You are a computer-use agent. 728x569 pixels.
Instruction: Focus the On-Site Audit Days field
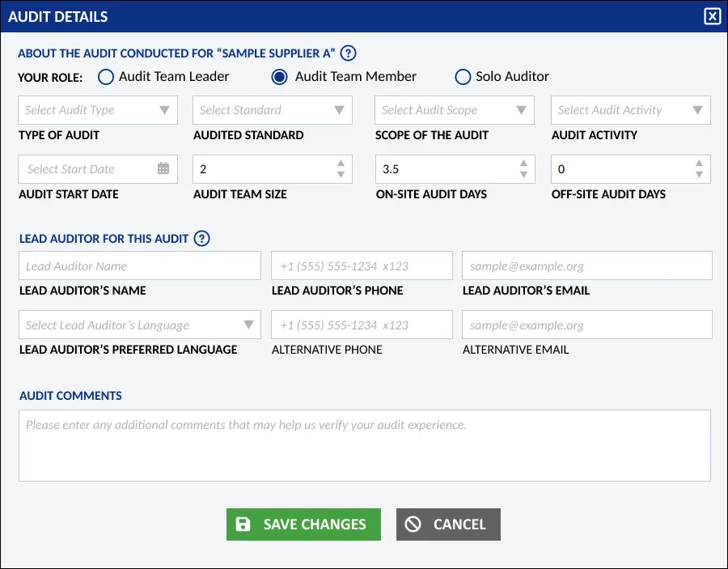point(455,169)
